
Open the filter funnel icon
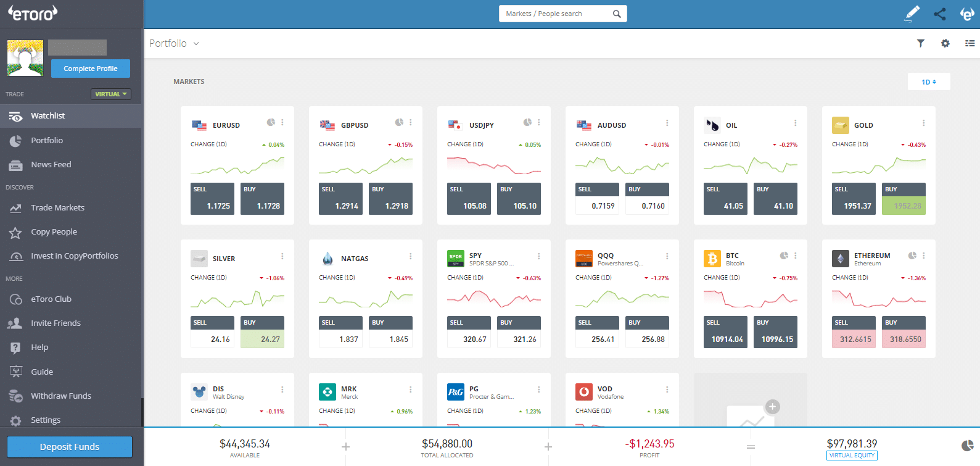921,43
